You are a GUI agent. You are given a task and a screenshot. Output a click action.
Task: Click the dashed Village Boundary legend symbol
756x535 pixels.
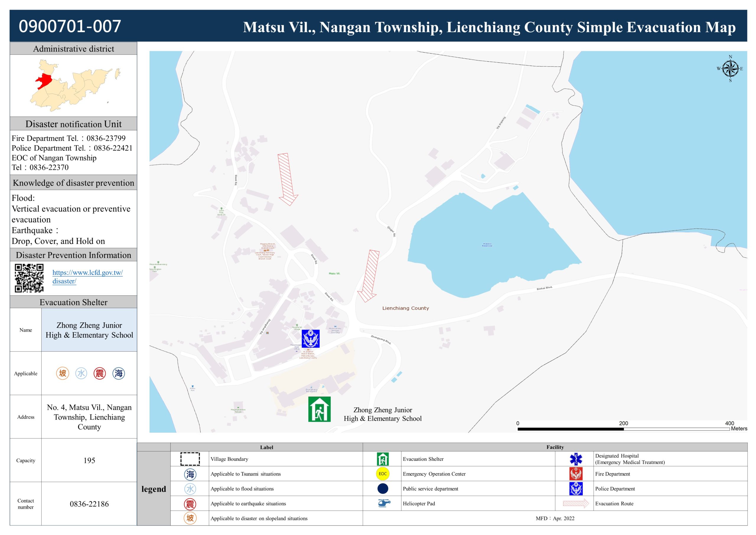(x=190, y=459)
